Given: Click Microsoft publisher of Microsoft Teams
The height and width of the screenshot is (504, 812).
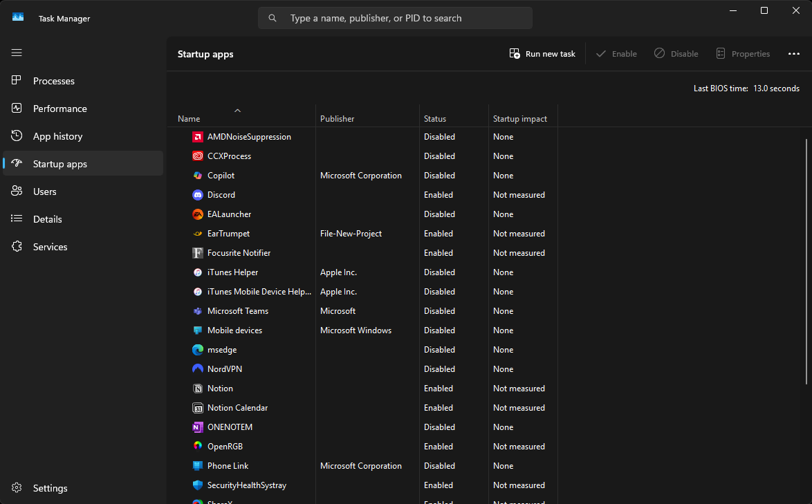Looking at the screenshot, I should (x=338, y=311).
